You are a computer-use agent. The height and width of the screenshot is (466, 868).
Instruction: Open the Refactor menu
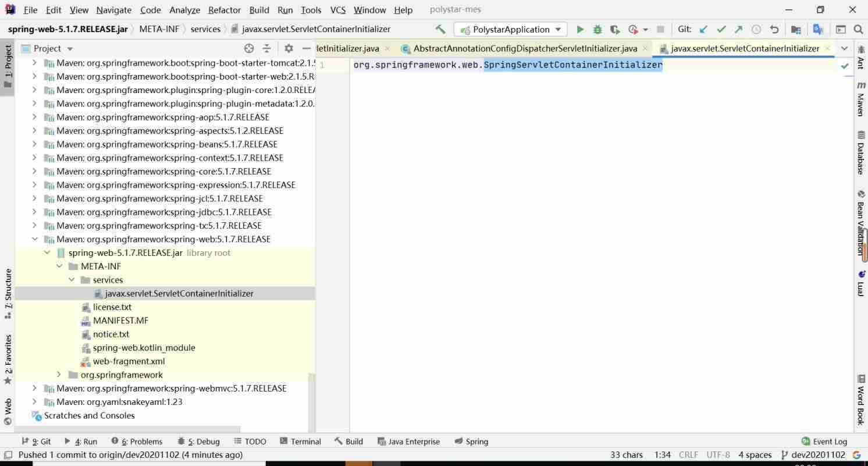(225, 10)
